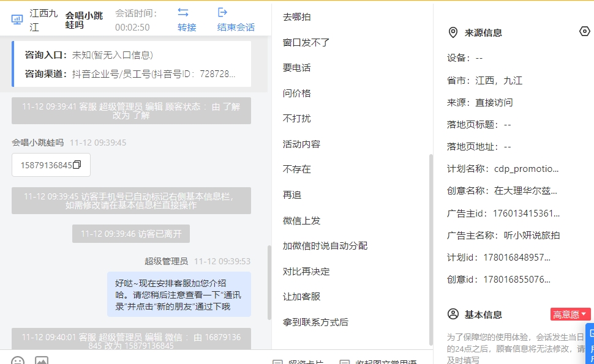Click the 省市：江西，九江 line
This screenshot has height=364, width=594.
[484, 81]
